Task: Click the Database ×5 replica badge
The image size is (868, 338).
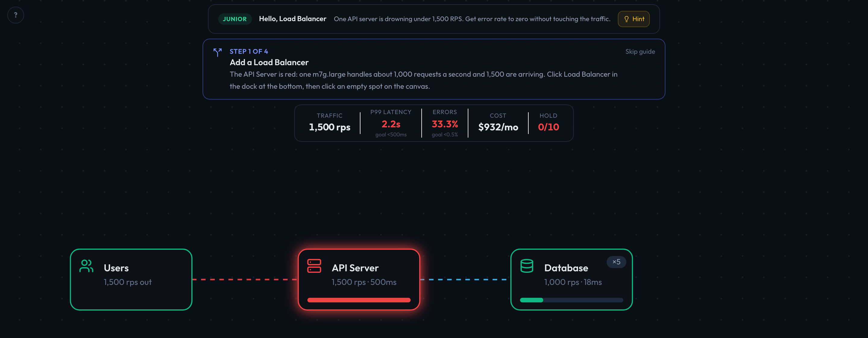Action: click(x=616, y=262)
